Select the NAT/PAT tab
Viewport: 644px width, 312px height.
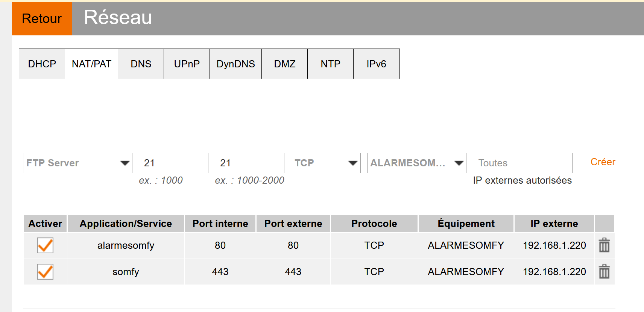(91, 64)
